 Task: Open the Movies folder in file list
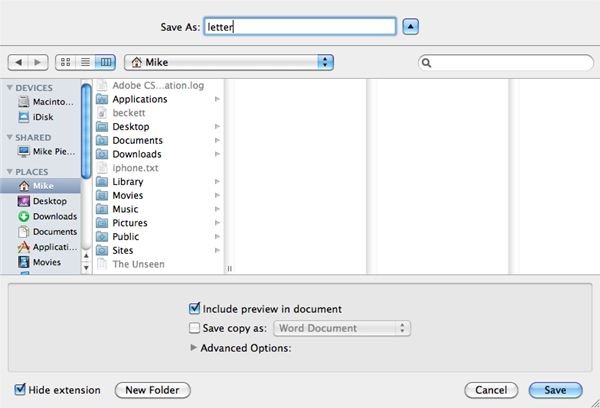point(158,196)
